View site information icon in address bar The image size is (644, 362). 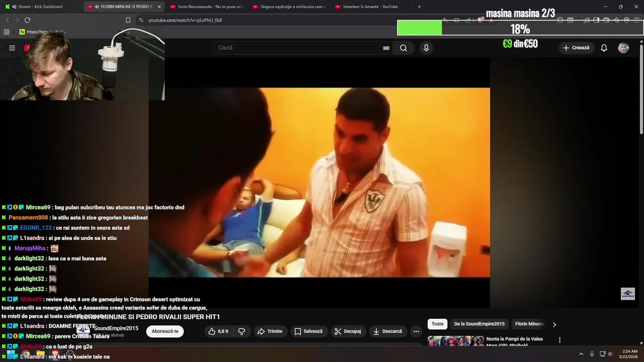pyautogui.click(x=141, y=20)
